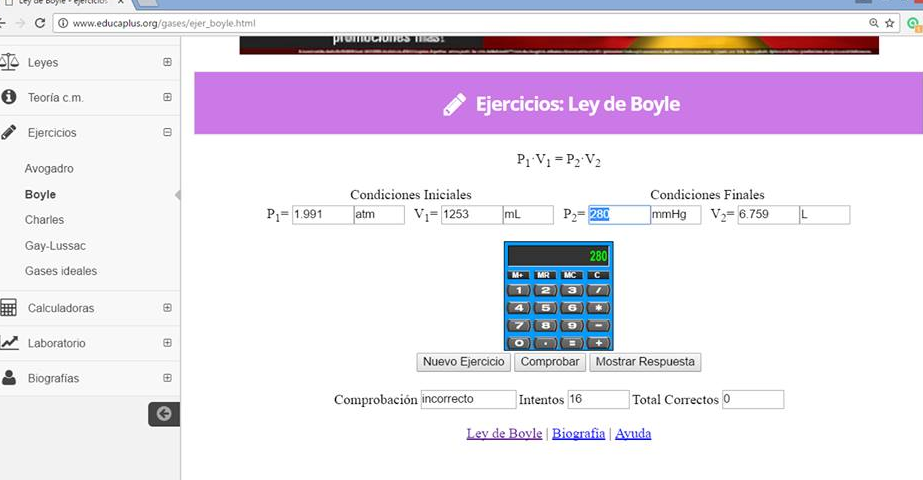Open the Ayuda link

633,433
